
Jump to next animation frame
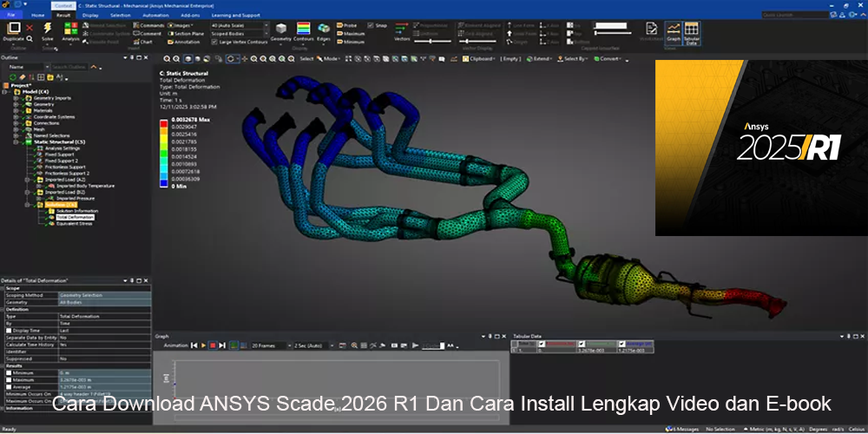point(222,345)
